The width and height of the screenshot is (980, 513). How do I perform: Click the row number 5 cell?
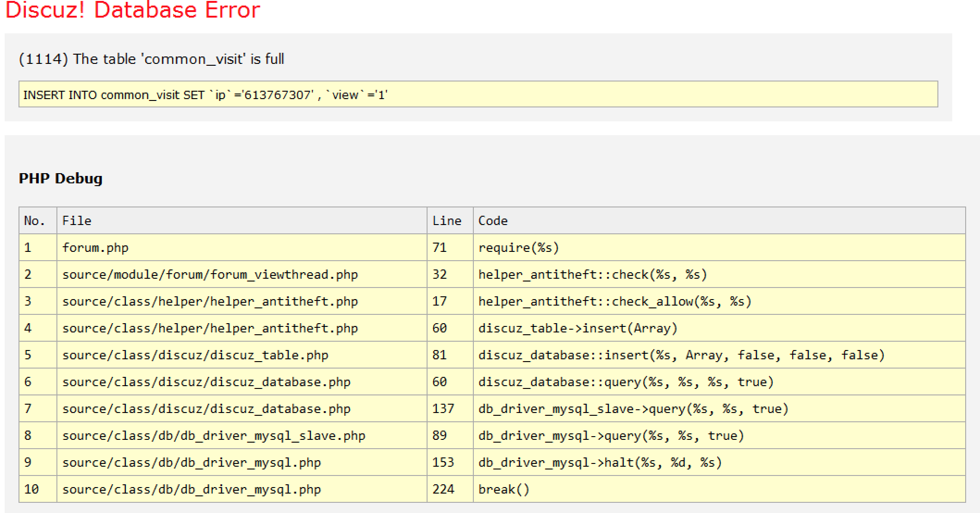38,355
